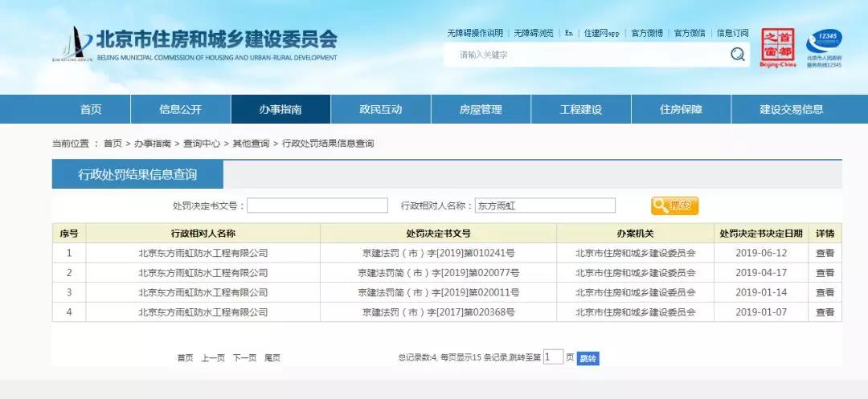Open the 房屋管理 navigation item

481,109
